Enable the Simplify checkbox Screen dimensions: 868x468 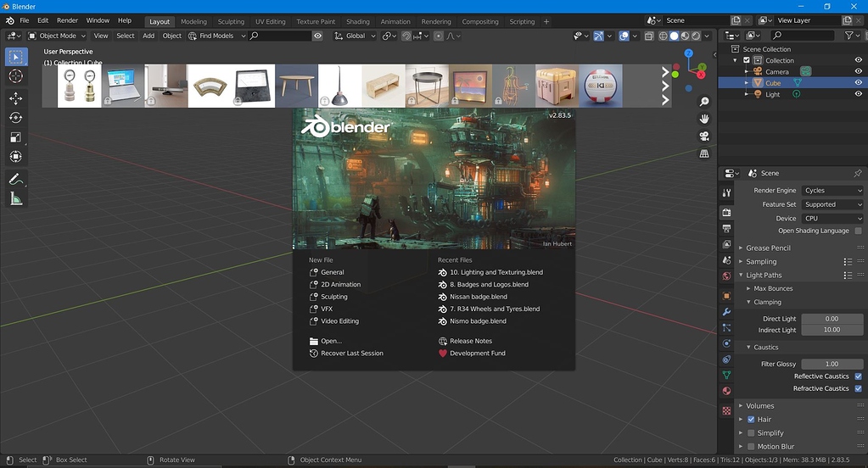pos(751,433)
